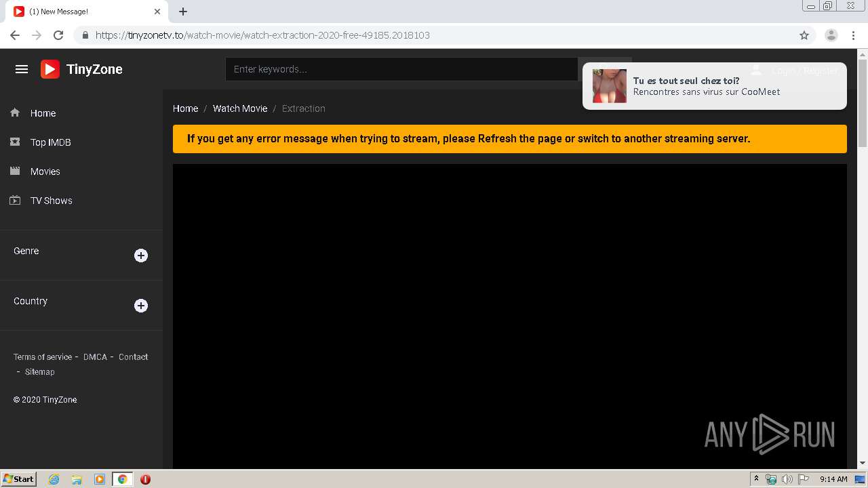This screenshot has width=868, height=488.
Task: Open Chrome's three-dot menu
Action: pos(853,35)
